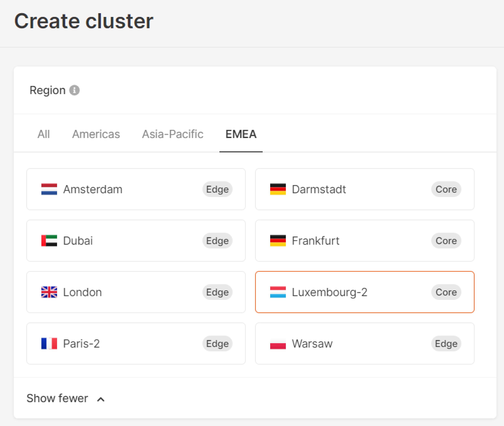The image size is (504, 426).
Task: Select Frankfurt as the cluster region
Action: pos(364,241)
